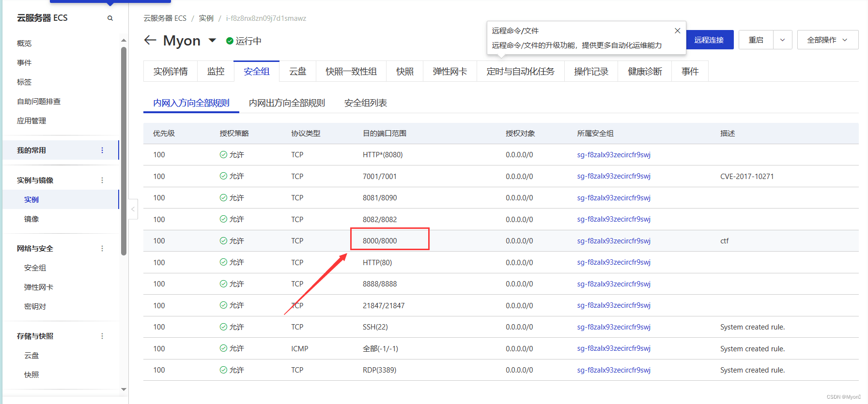
Task: Click the 21847/21847 port range cell
Action: click(x=384, y=305)
